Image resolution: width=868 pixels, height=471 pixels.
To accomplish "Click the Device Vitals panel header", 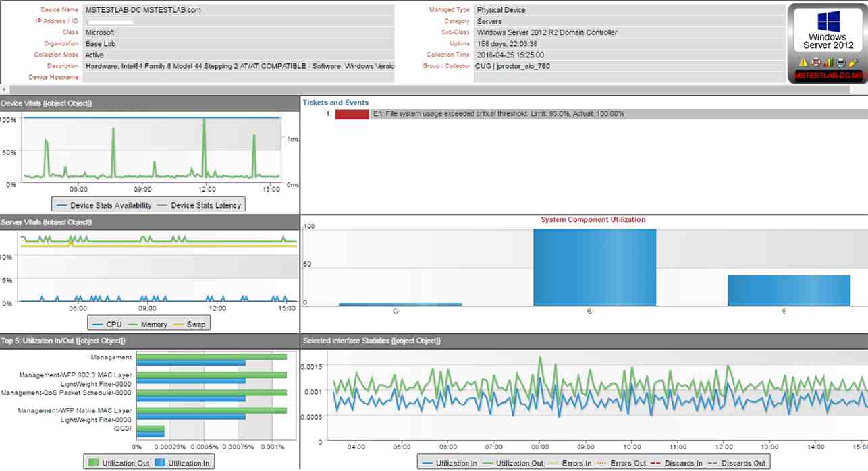I will [x=149, y=103].
